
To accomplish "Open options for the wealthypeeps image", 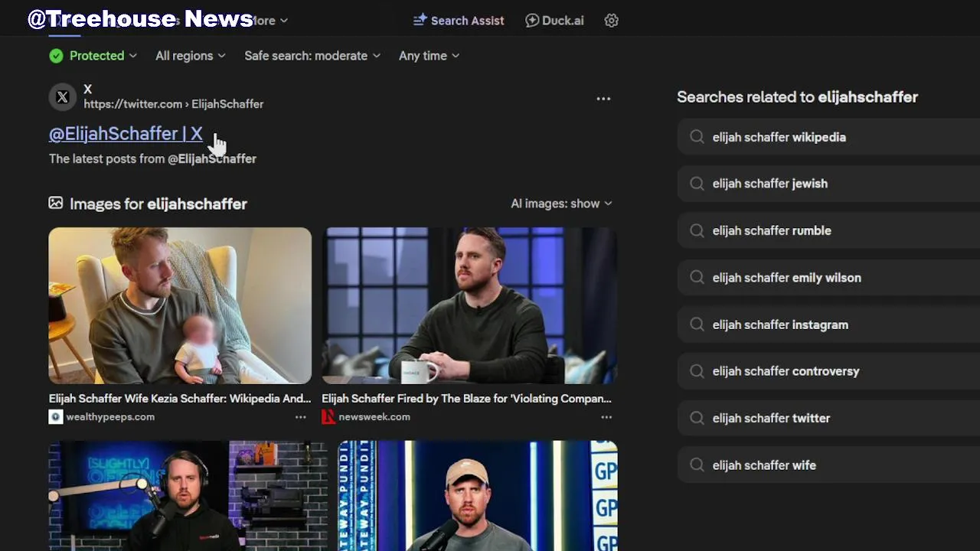I will click(301, 417).
